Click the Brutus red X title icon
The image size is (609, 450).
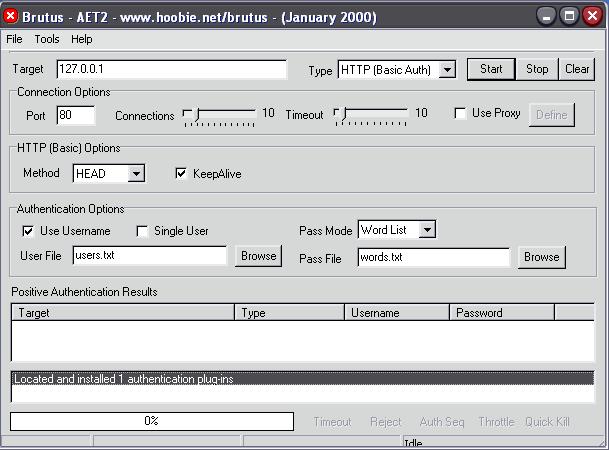pos(10,16)
